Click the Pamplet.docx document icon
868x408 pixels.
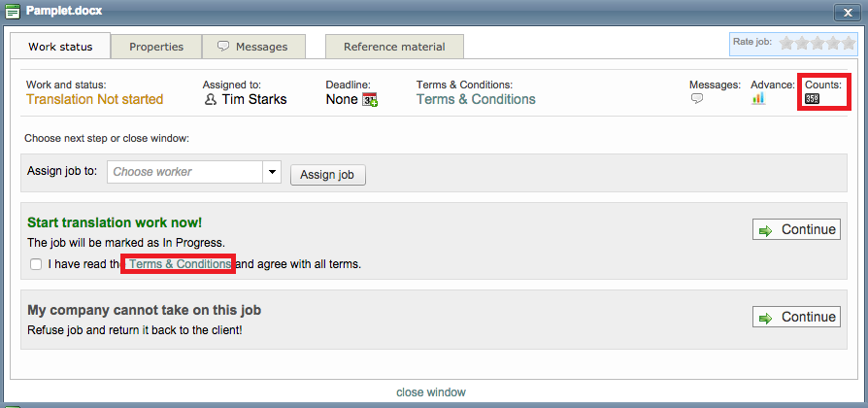(x=13, y=13)
